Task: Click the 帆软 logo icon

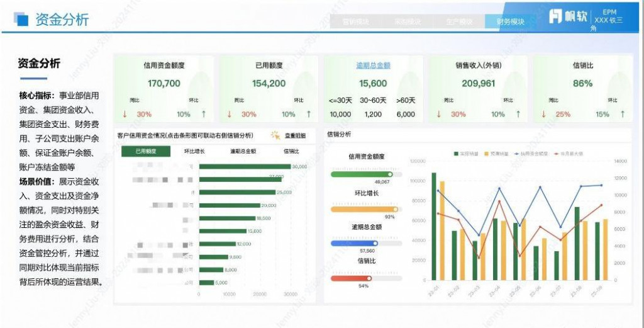Action: coord(556,16)
